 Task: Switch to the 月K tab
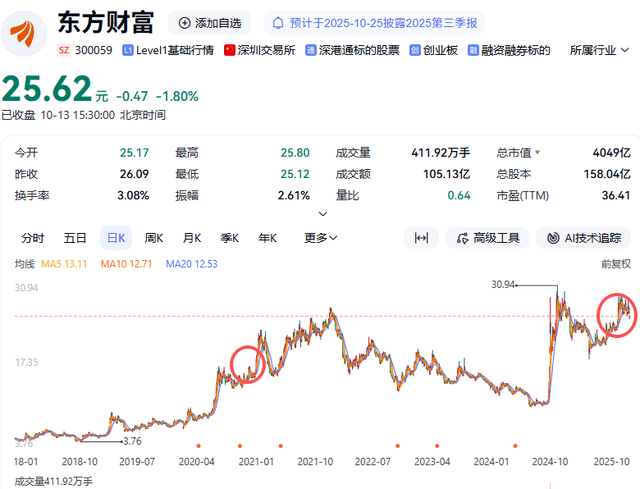point(192,238)
